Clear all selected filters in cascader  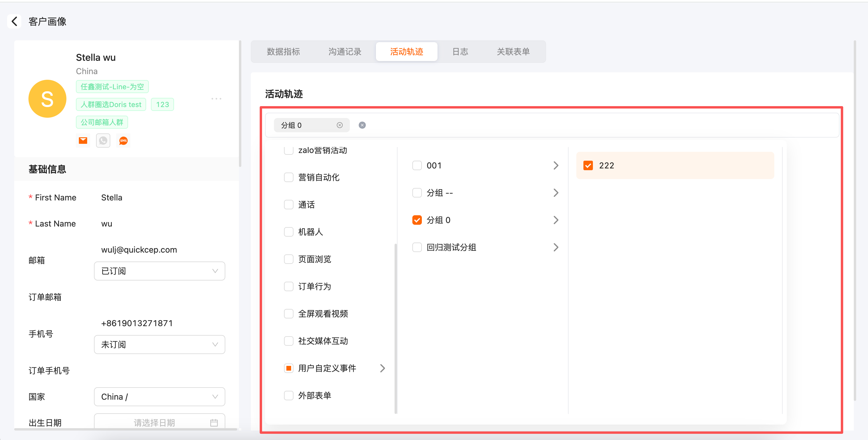point(362,125)
